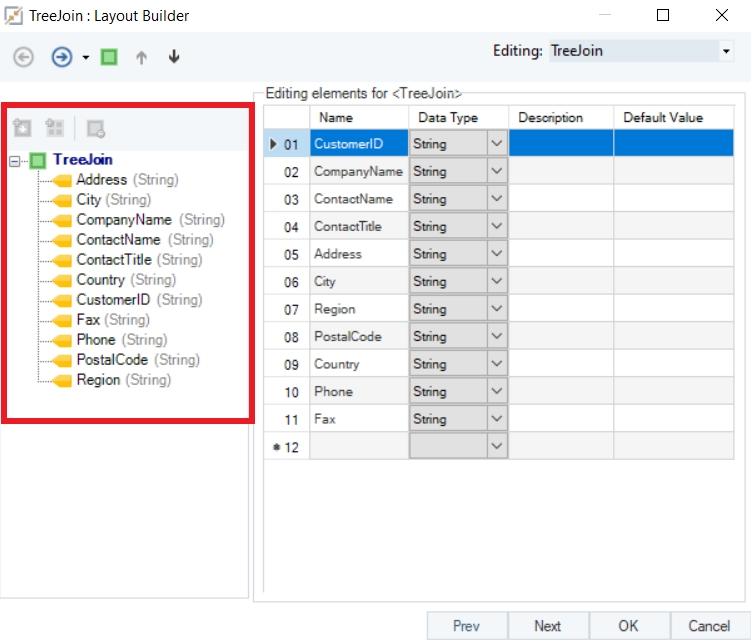Expand Data Type dropdown for PostalCode row
This screenshot has width=751, height=640.
click(x=497, y=337)
